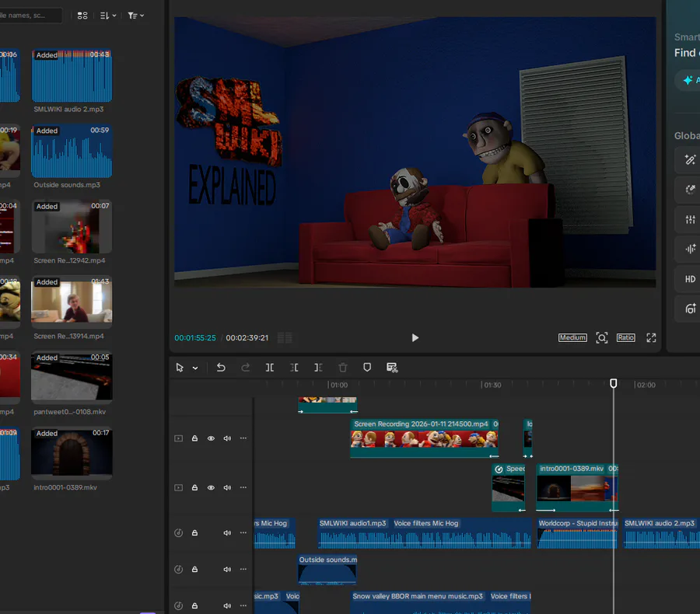The image size is (700, 614).
Task: Click the playhead handle on the ruler
Action: coord(614,383)
